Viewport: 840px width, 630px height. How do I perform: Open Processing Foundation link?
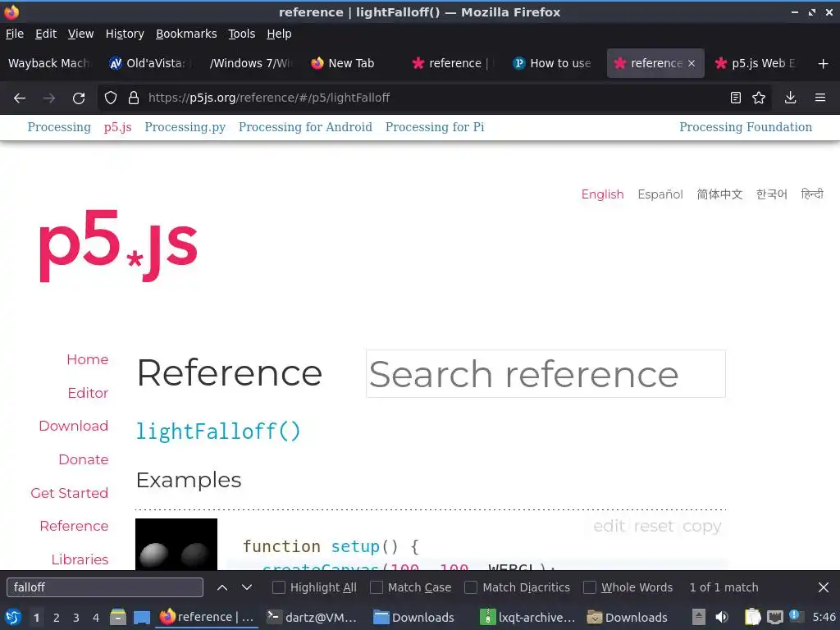[x=746, y=127]
